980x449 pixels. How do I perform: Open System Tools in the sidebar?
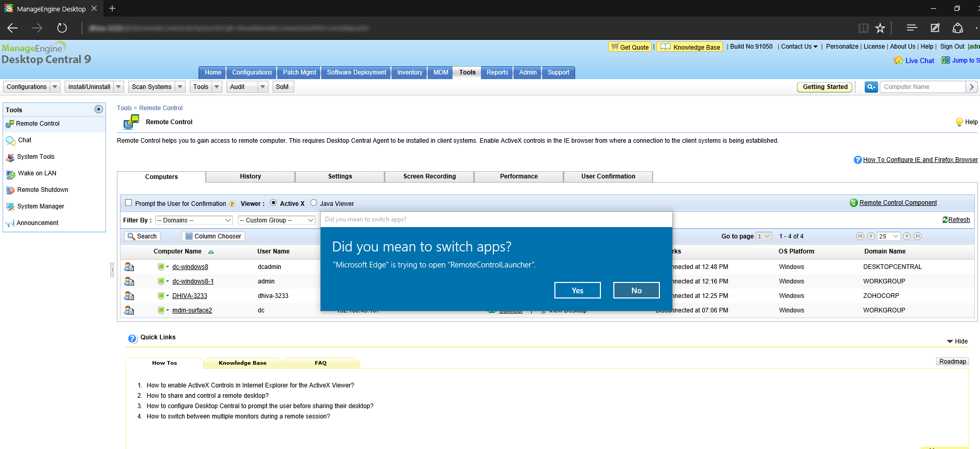[36, 157]
